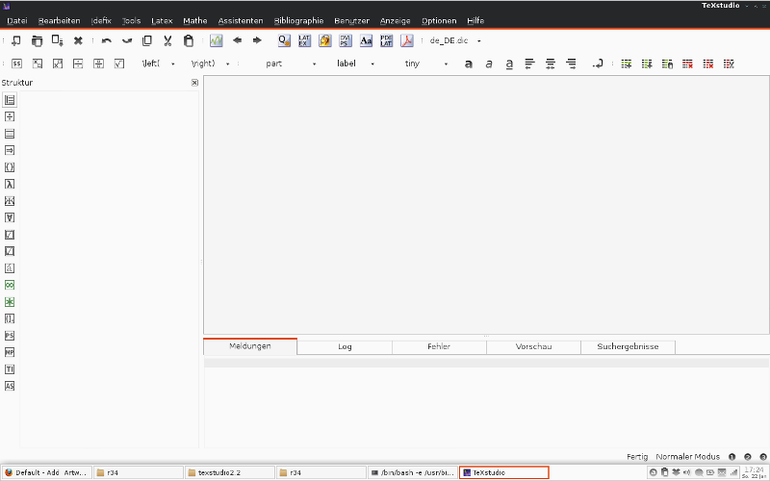Go to previous error with left arrow

(x=237, y=40)
